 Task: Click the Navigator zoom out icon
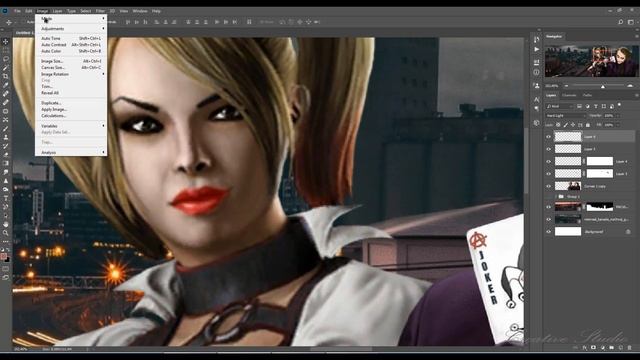tap(566, 86)
